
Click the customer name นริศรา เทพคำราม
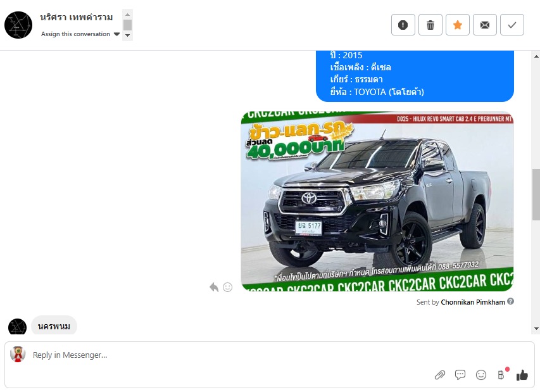click(77, 17)
